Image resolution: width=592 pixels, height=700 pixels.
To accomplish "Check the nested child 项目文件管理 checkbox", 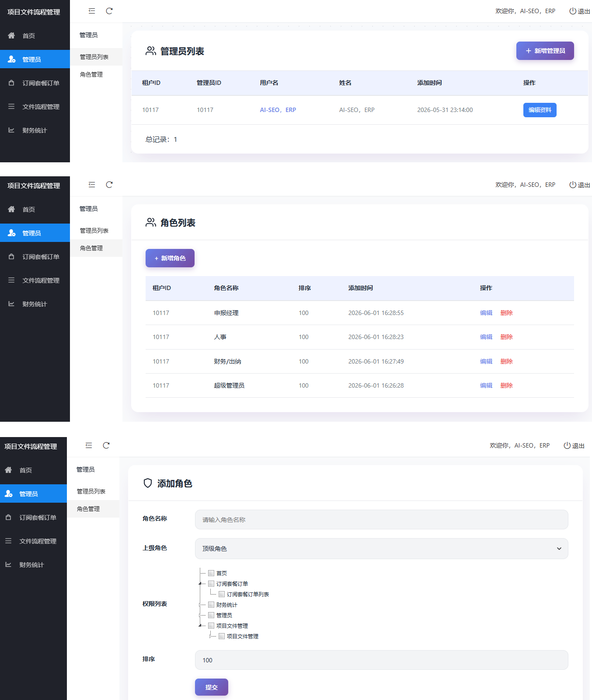I will click(222, 636).
